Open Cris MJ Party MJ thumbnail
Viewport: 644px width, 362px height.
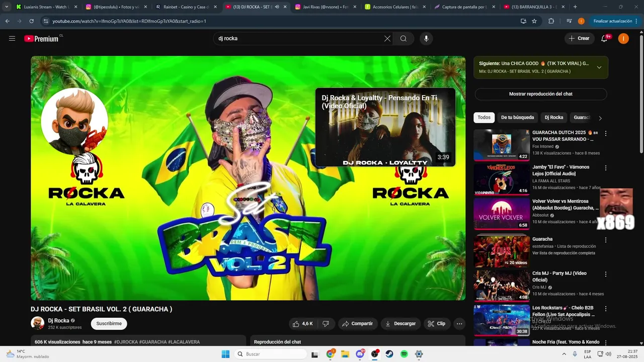point(502,285)
